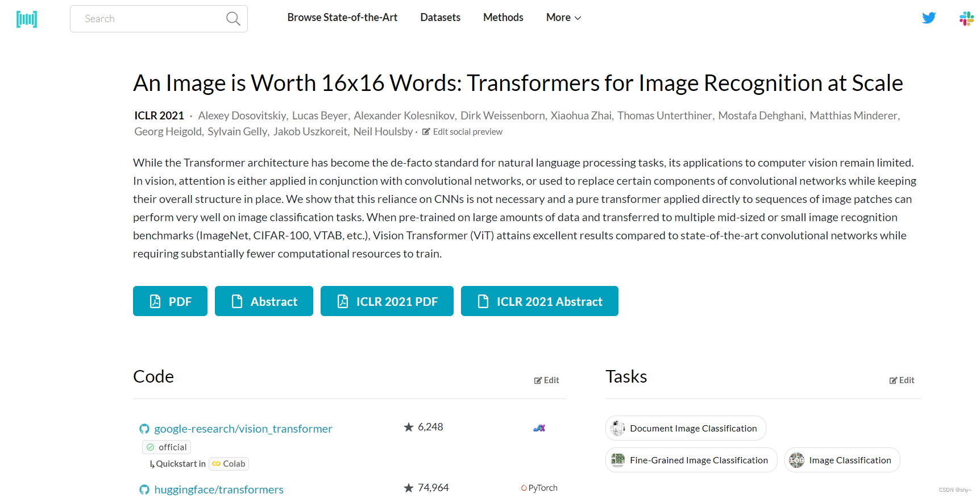
Task: Open author Alexander Kolesnikov
Action: (404, 115)
